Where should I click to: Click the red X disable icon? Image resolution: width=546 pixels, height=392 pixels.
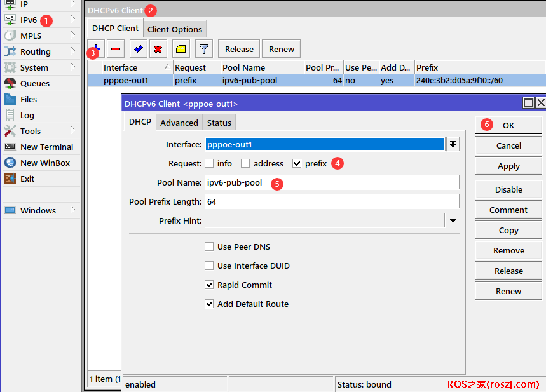point(158,49)
